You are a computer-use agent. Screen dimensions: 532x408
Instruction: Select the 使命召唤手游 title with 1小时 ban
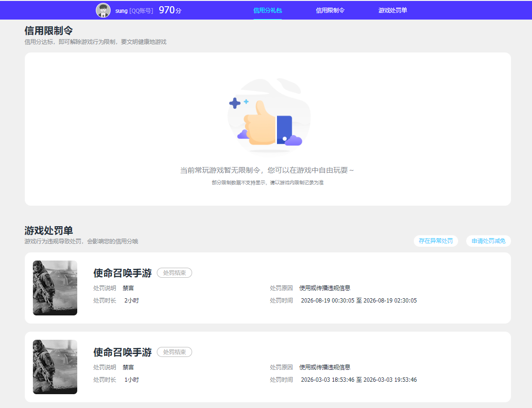[x=123, y=352]
